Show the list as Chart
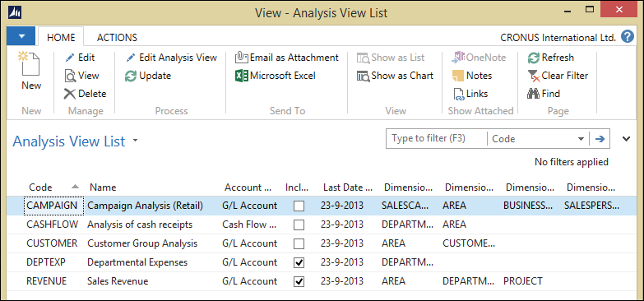Screen dimensions: 644x301 pos(395,76)
